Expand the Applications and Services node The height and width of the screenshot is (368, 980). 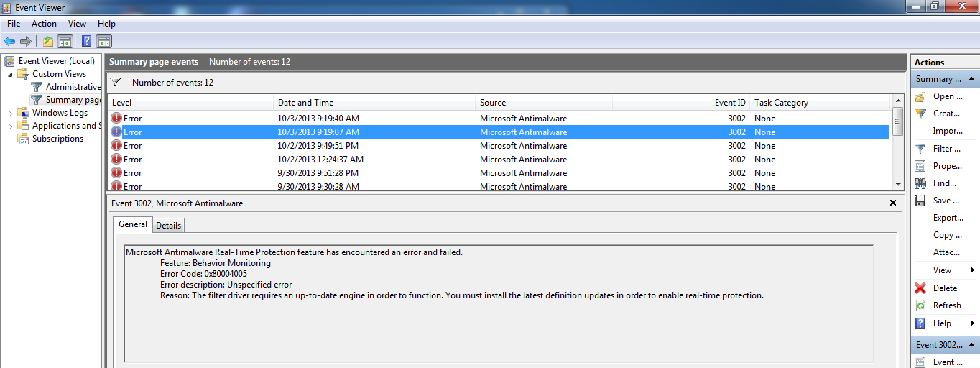[x=11, y=126]
